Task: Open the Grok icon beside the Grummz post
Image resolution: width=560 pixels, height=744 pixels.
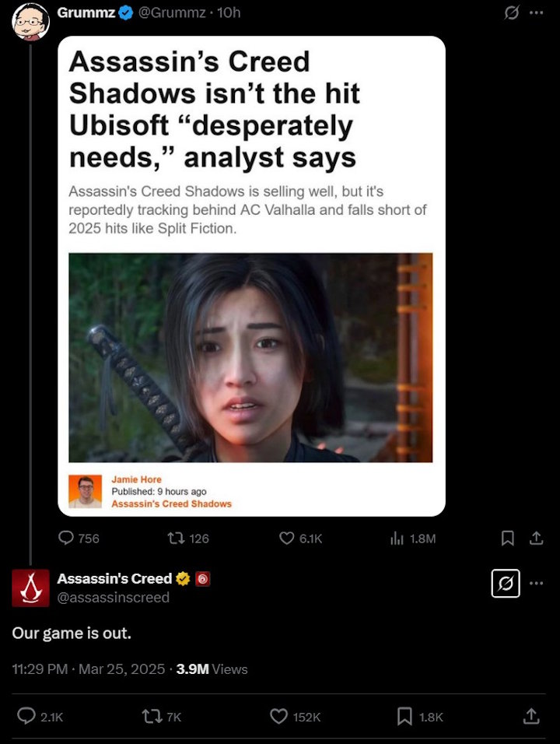Action: tap(511, 12)
